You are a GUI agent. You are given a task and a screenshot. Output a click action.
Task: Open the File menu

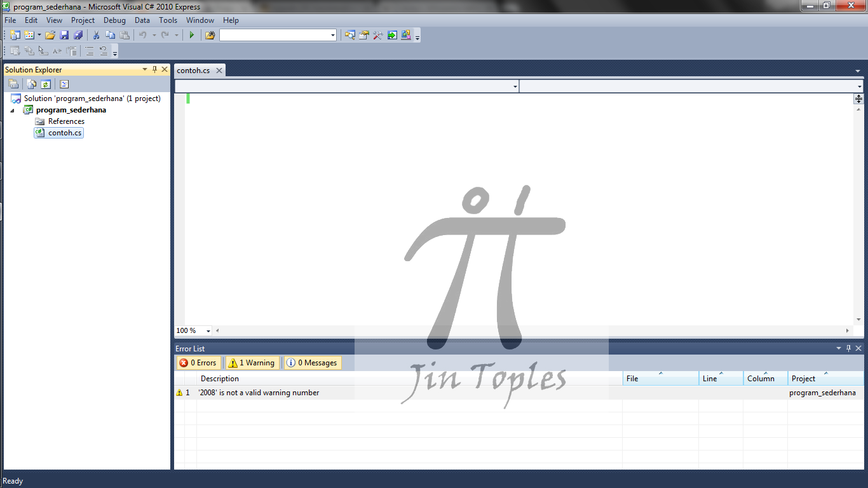[10, 20]
